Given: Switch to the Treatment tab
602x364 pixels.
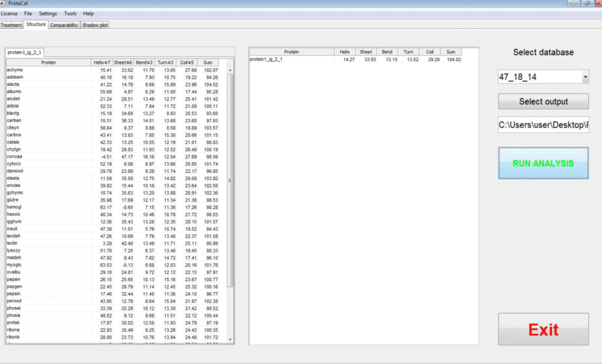Looking at the screenshot, I should [x=12, y=25].
